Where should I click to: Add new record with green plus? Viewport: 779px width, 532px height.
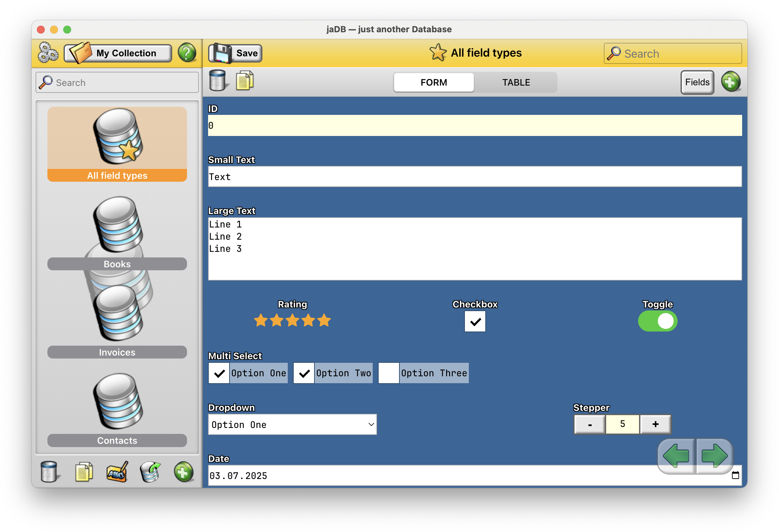point(731,82)
